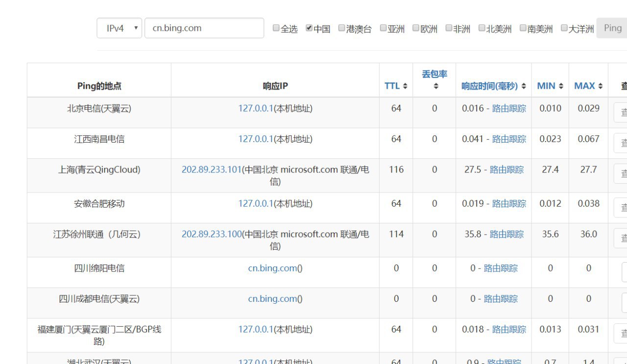This screenshot has width=627, height=364.
Task: Click the cn.bing.com domain input field
Action: click(x=204, y=28)
